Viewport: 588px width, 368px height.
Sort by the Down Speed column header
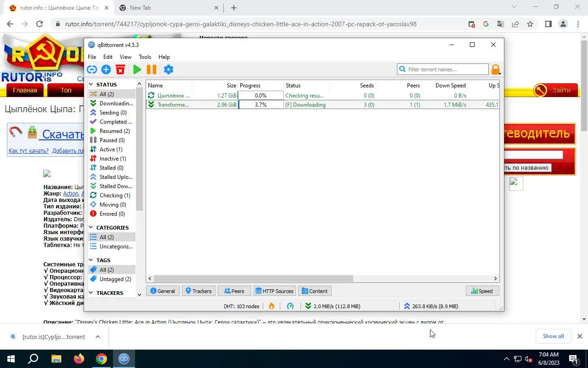(x=444, y=86)
